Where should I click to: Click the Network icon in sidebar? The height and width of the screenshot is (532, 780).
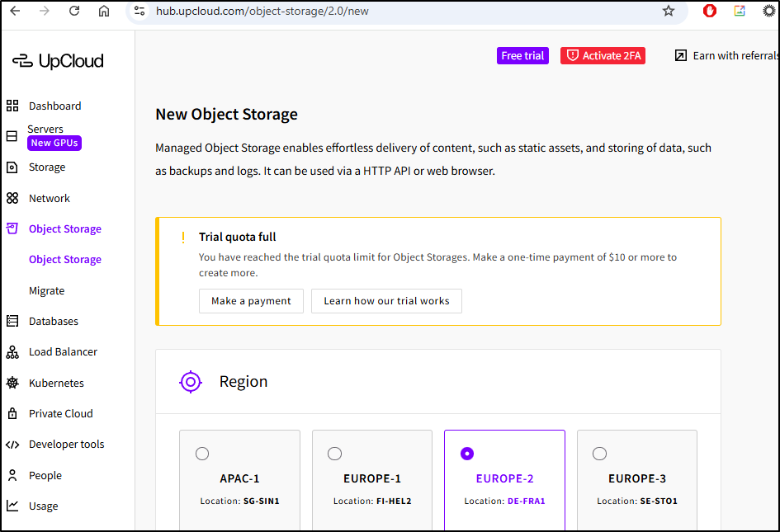coord(12,198)
